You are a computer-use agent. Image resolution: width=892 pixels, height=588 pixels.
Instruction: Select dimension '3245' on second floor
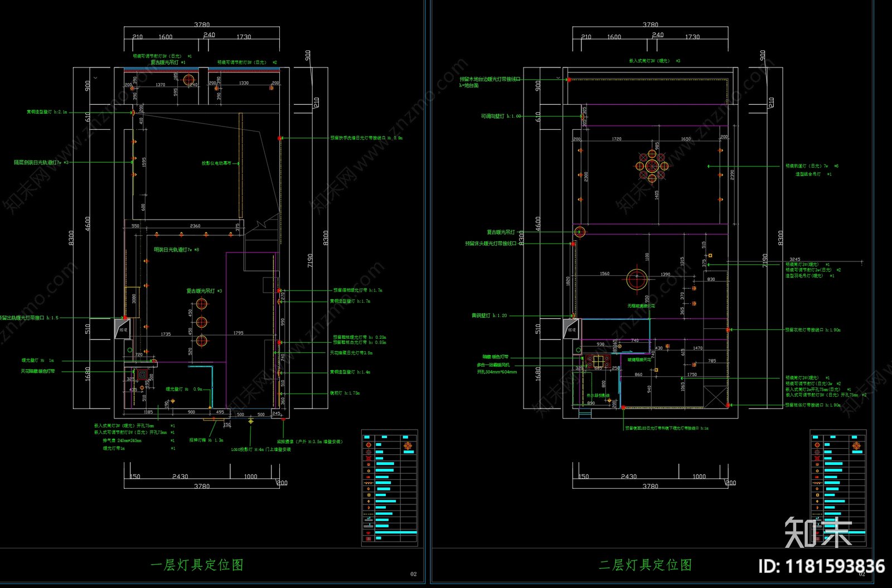pos(795,259)
